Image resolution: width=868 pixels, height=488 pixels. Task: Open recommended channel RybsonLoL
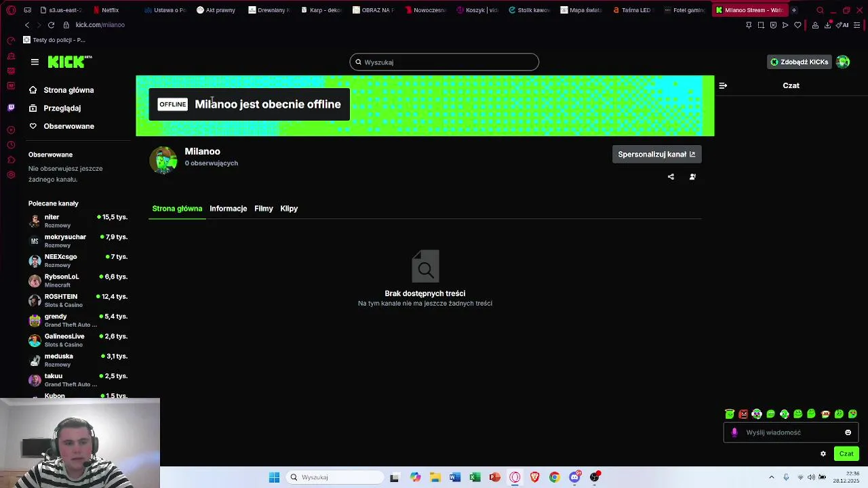pyautogui.click(x=78, y=281)
